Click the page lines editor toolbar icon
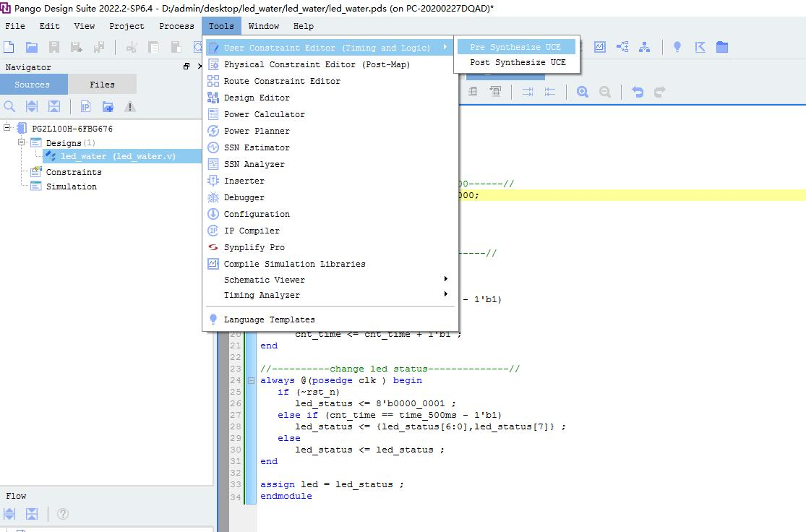This screenshot has width=806, height=532. [x=473, y=92]
